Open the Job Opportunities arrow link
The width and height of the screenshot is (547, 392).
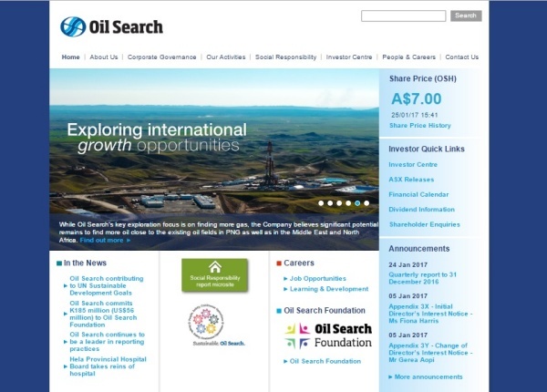(317, 278)
